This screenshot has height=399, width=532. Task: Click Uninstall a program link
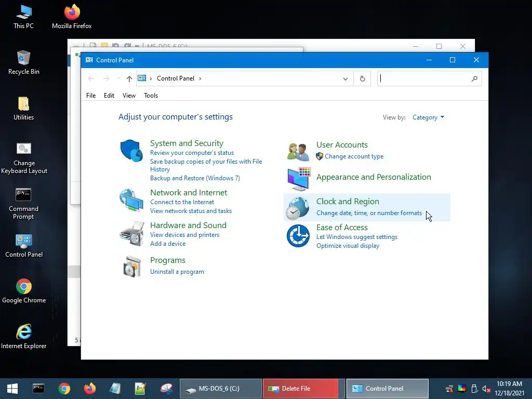point(177,272)
